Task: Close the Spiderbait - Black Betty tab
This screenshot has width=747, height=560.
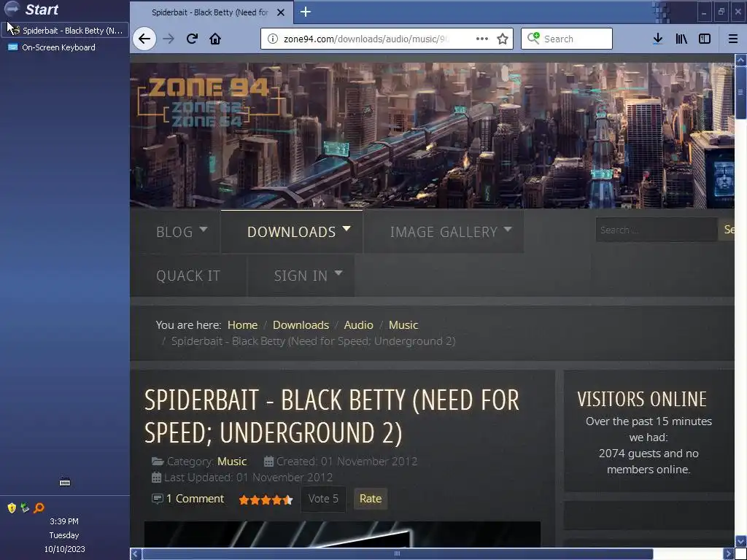Action: pos(281,12)
